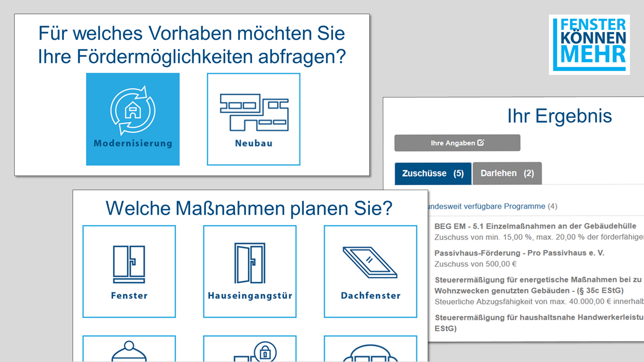The width and height of the screenshot is (644, 362).
Task: Open Passivhaus-Förderung Pro Passivhaus entry
Action: (x=519, y=253)
